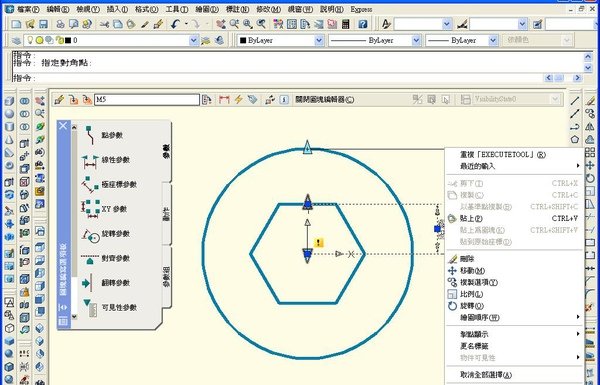Click the Cut scissors icon in toolbar
The width and height of the screenshot is (600, 385).
pos(104,24)
